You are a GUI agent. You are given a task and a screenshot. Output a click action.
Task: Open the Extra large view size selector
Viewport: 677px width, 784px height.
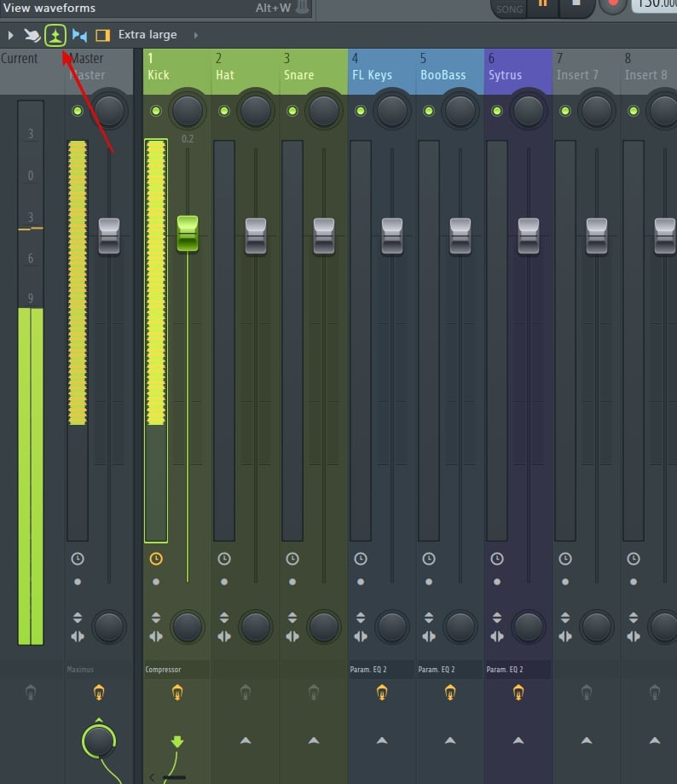point(148,34)
